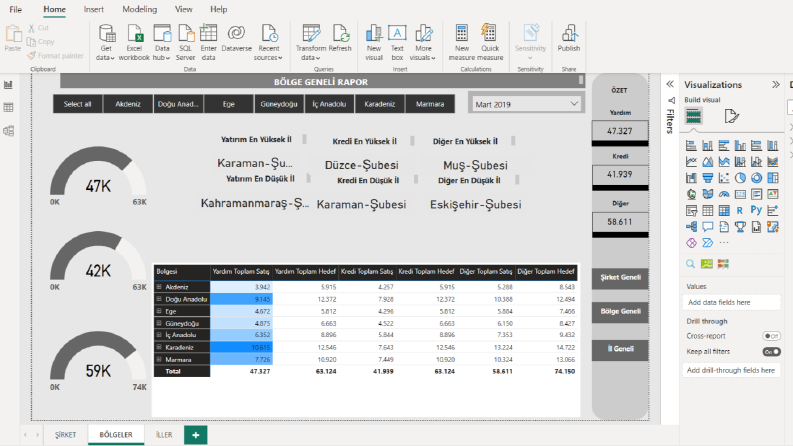Insert a Slicer visual
This screenshot has height=446, width=793.
coord(691,210)
